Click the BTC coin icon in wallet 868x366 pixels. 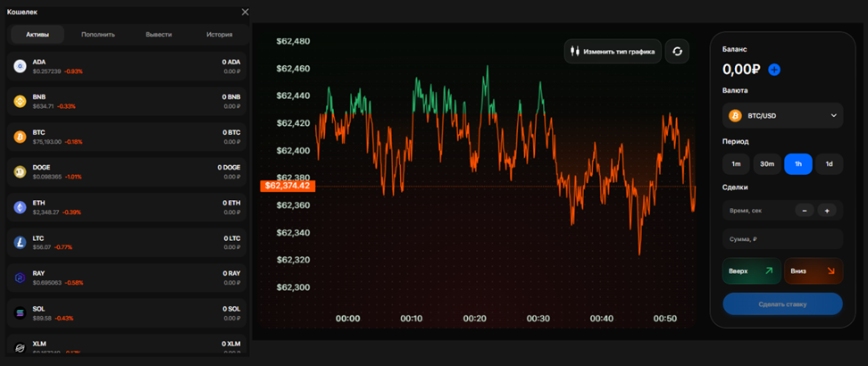coord(20,137)
